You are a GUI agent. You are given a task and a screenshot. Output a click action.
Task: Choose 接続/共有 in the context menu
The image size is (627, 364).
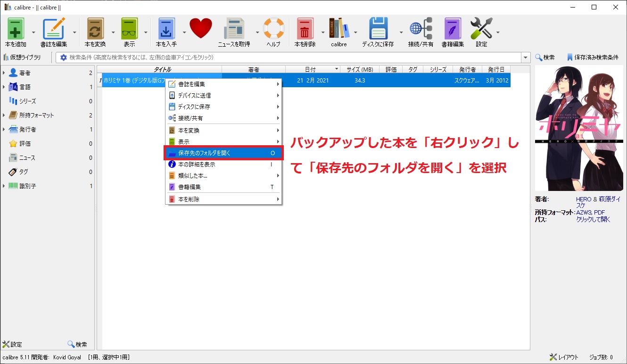223,118
